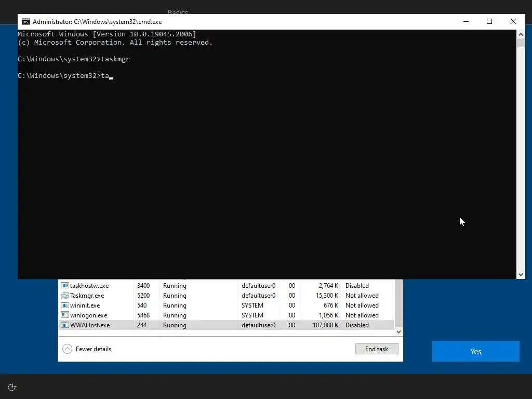Click the Microsoft Windows version line

coord(107,34)
